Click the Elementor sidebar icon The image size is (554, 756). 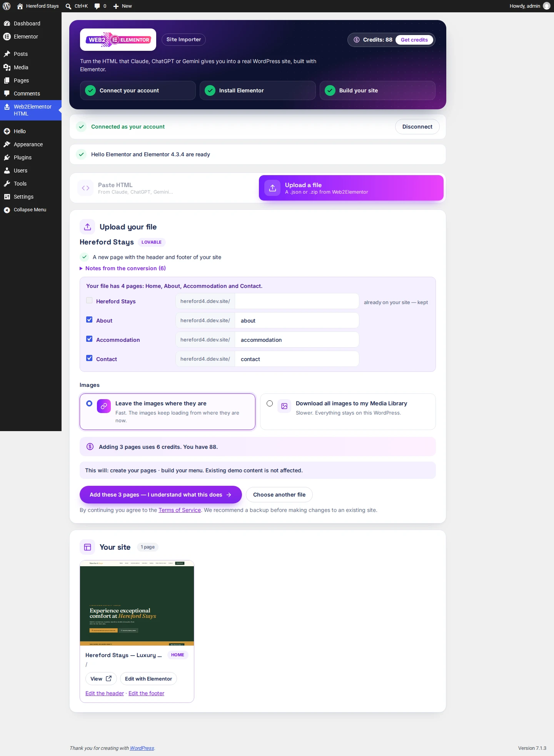click(7, 37)
